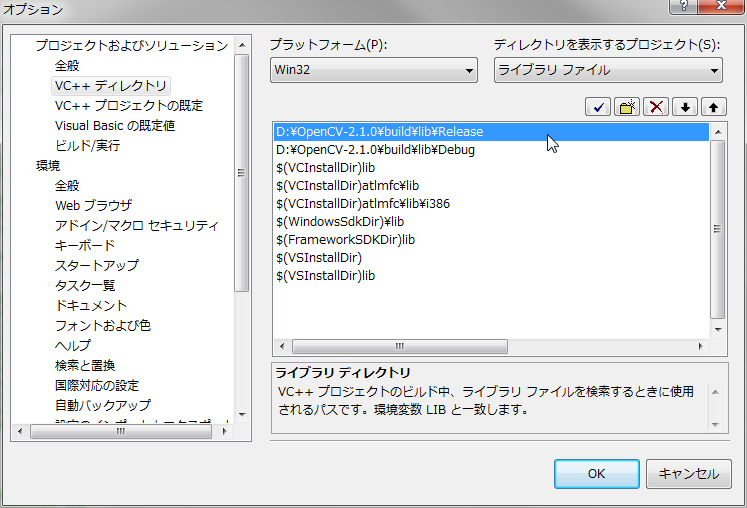The height and width of the screenshot is (508, 747).
Task: Select タスク一覧 tree item
Action: pos(85,286)
